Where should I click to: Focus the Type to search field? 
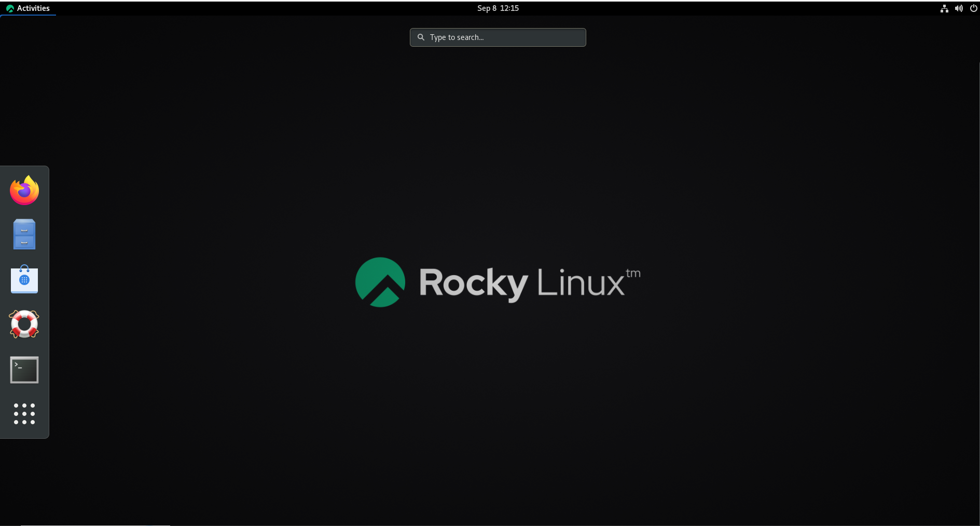tap(498, 37)
